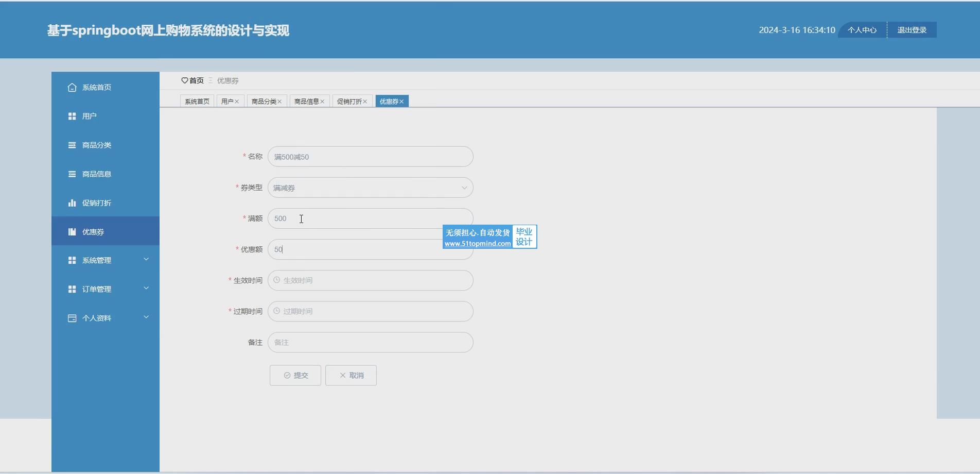Open 优惠券 from the sidebar
The height and width of the screenshot is (474, 980).
(106, 231)
